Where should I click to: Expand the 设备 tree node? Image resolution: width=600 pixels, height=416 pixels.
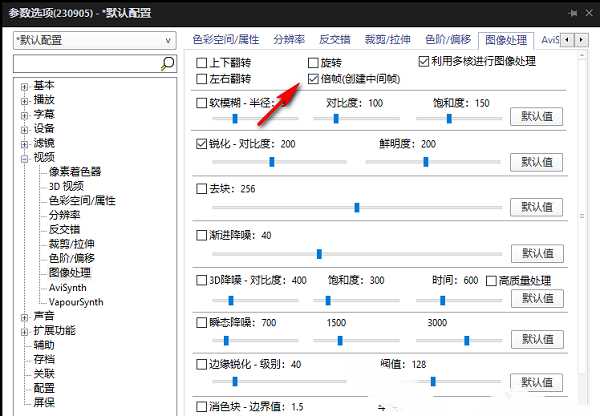[x=24, y=130]
